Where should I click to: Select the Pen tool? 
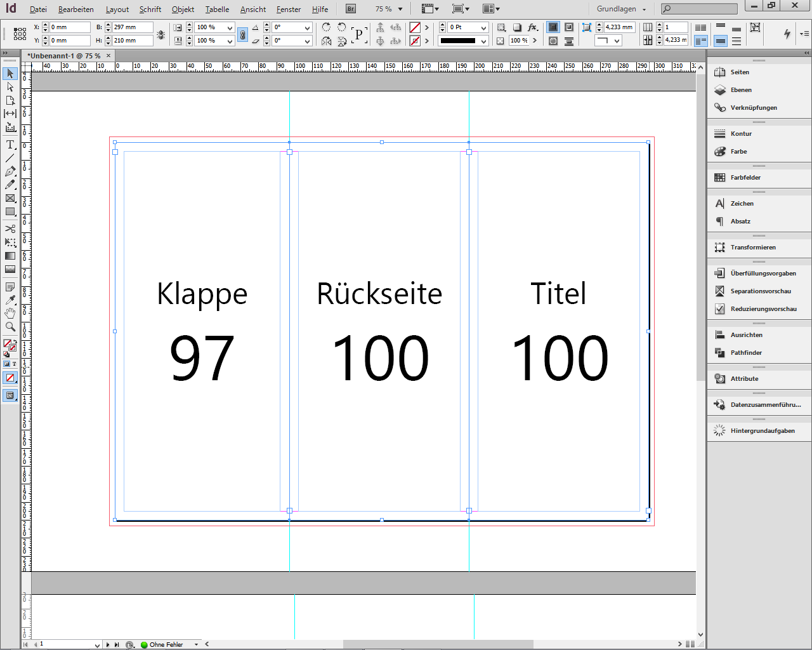coord(10,171)
